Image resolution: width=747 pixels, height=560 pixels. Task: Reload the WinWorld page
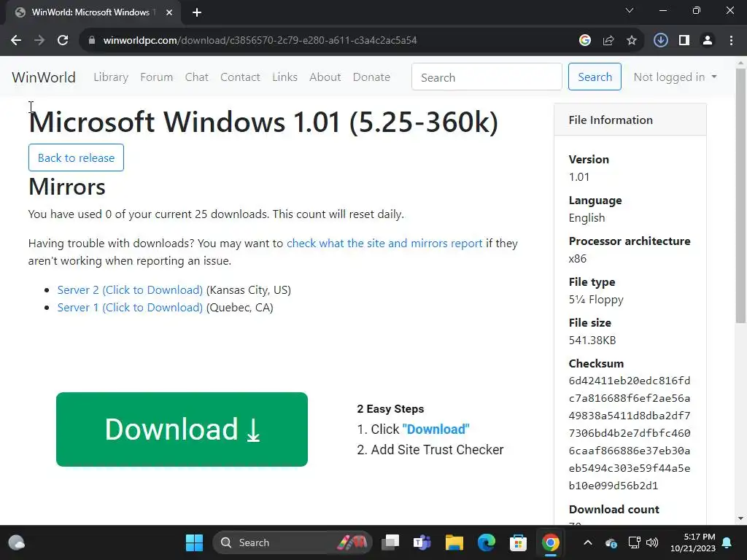point(63,41)
